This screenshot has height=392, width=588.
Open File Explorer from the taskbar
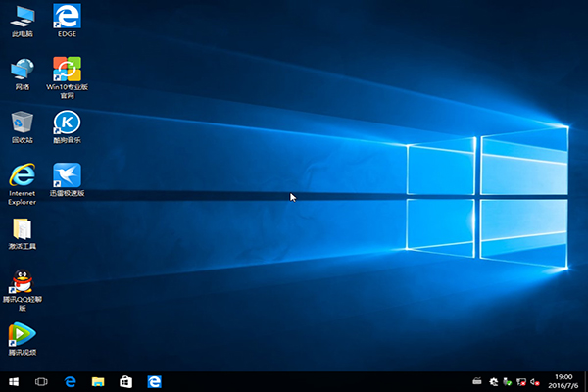tap(98, 380)
